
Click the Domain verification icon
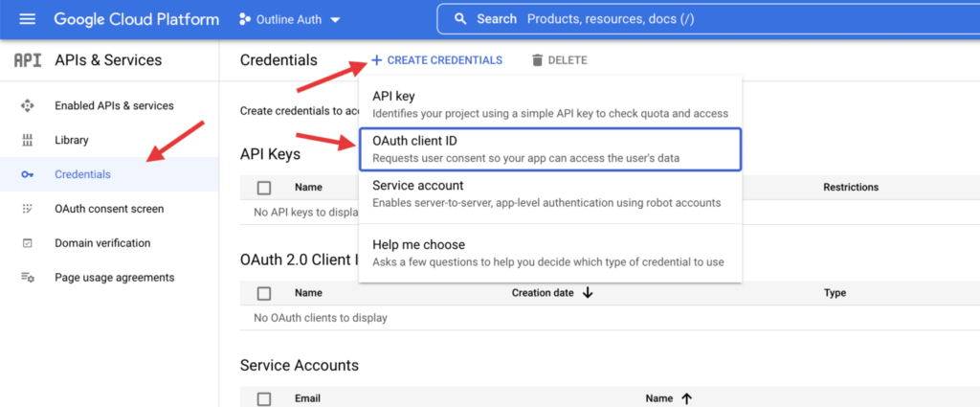tap(27, 243)
